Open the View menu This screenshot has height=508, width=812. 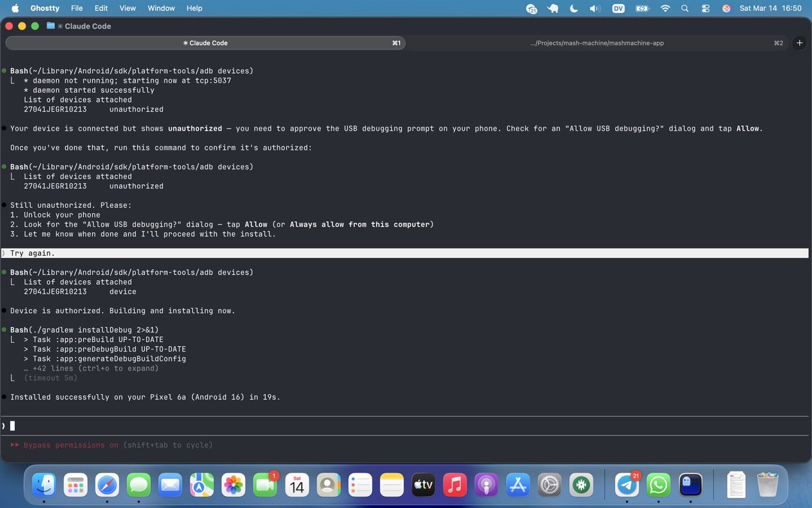pos(127,8)
